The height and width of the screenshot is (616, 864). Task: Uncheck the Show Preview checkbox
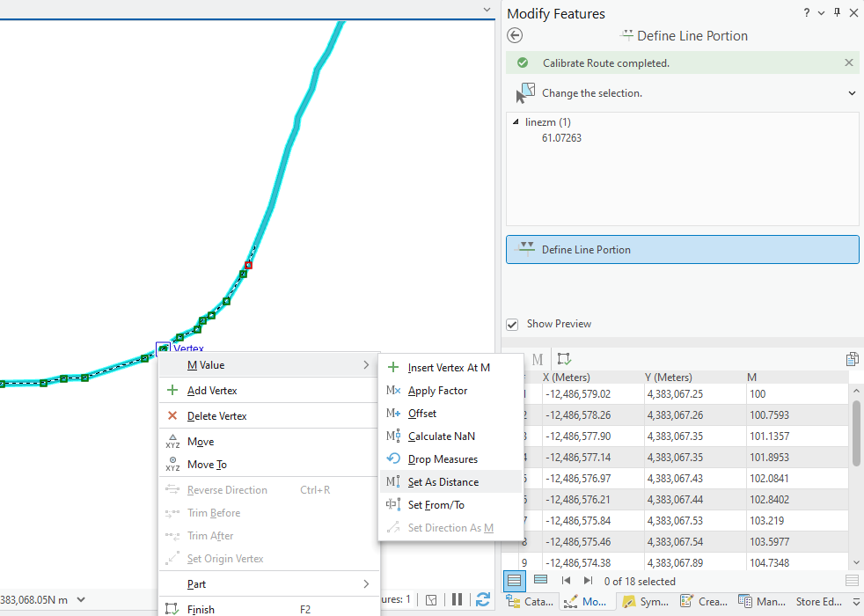tap(511, 324)
